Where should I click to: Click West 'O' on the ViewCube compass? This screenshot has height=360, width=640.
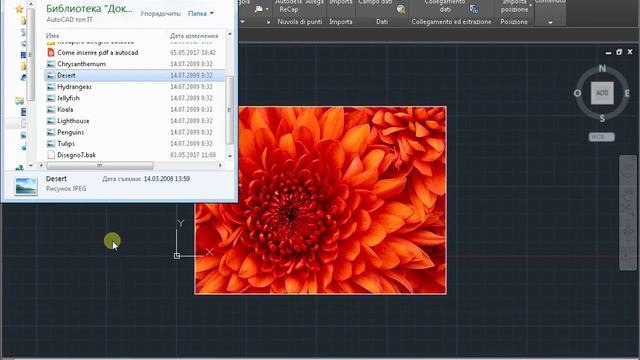point(577,93)
